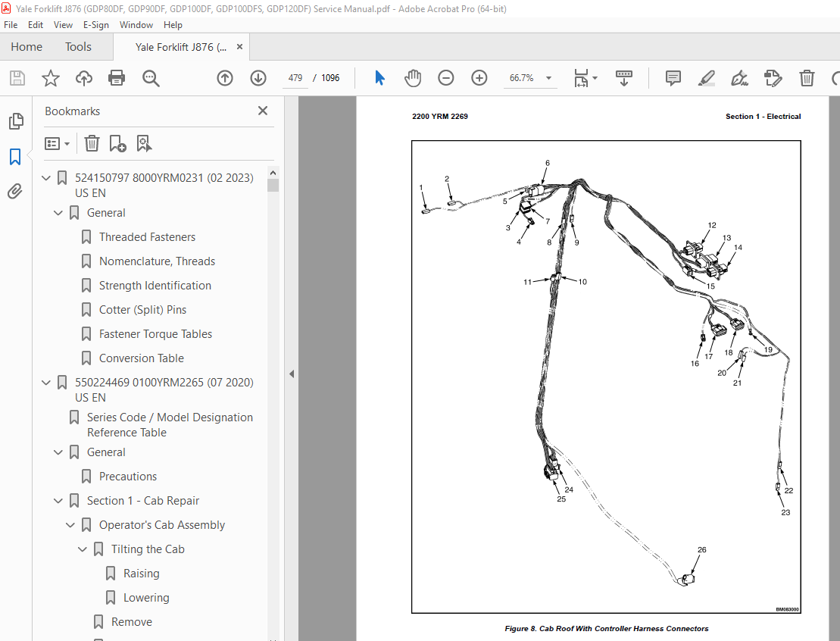840x641 pixels.
Task: Delete selected bookmark trash icon
Action: click(92, 144)
